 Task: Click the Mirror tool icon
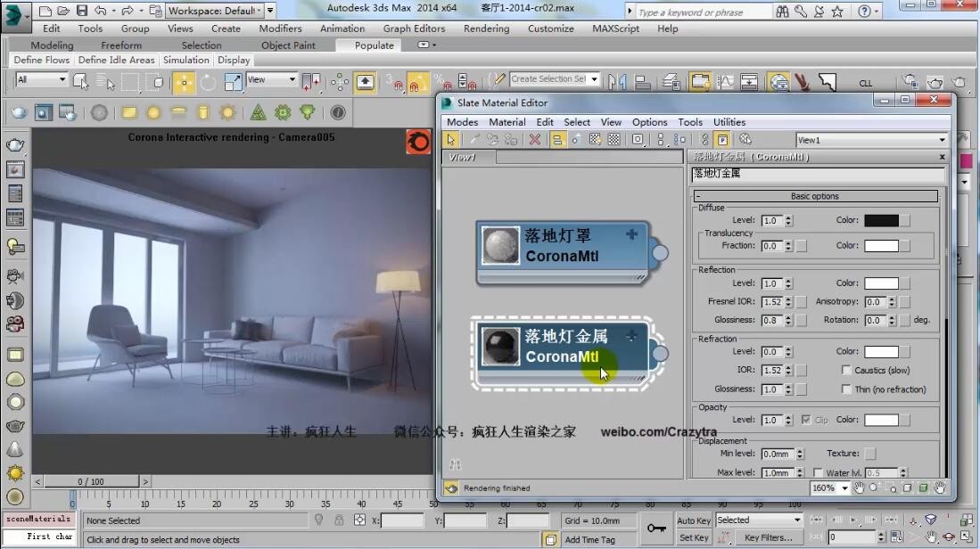(617, 82)
